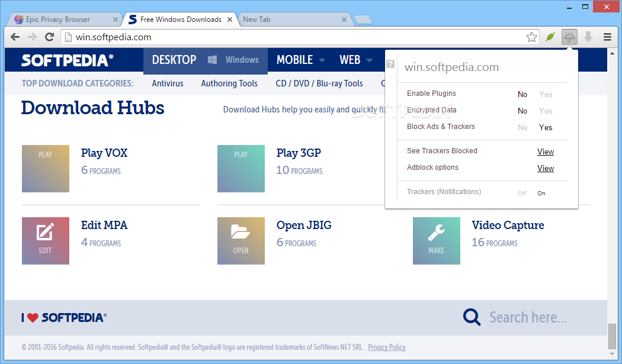Click the help question mark icon in popup
Viewport: 622px width, 364px height.
tap(390, 65)
